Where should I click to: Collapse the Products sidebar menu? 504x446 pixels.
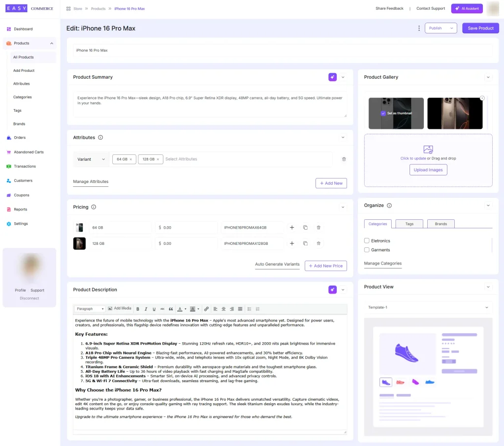(52, 43)
